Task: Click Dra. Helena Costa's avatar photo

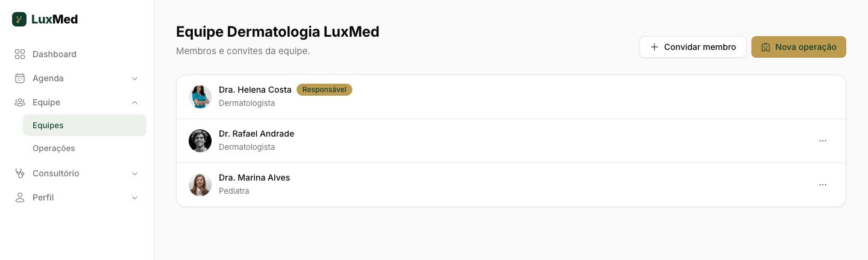Action: (200, 97)
